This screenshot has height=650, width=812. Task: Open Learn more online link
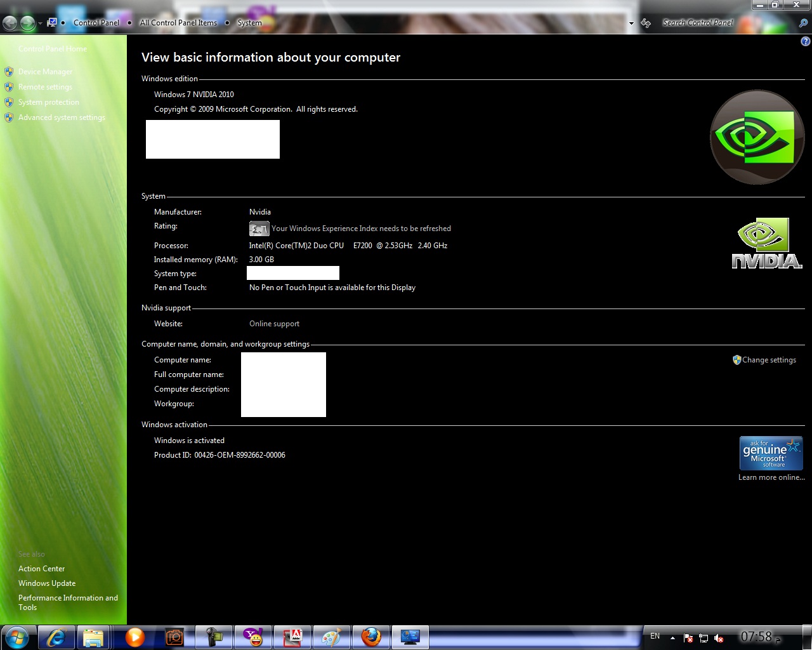[771, 477]
